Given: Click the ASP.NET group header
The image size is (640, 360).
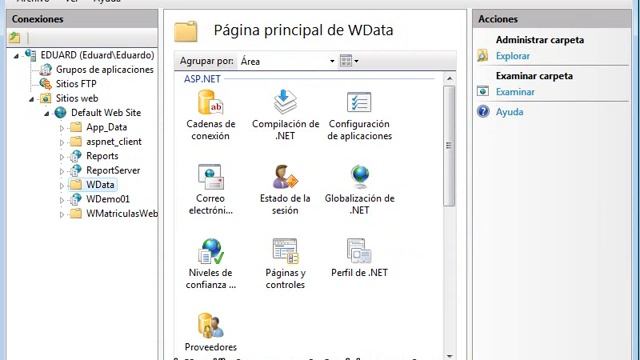Looking at the screenshot, I should point(202,79).
